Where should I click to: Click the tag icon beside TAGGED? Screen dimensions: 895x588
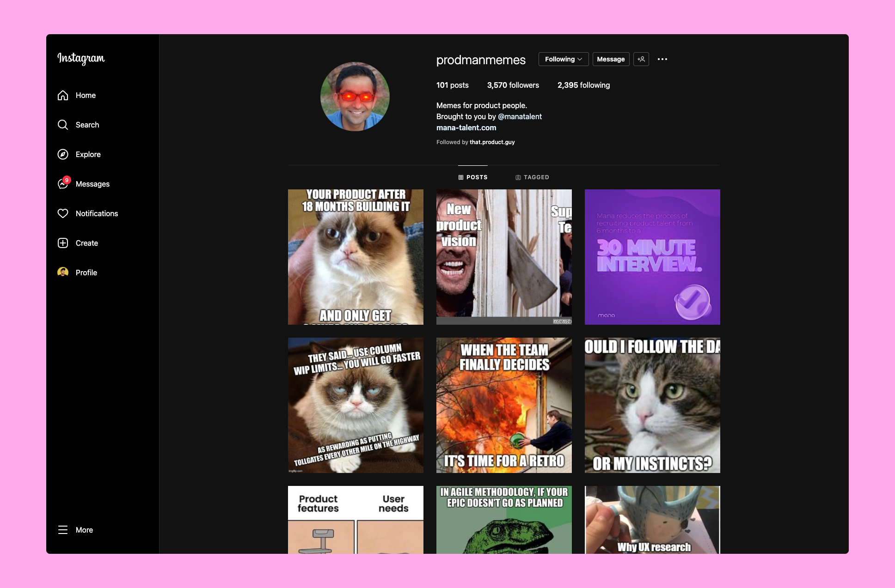[x=518, y=177]
